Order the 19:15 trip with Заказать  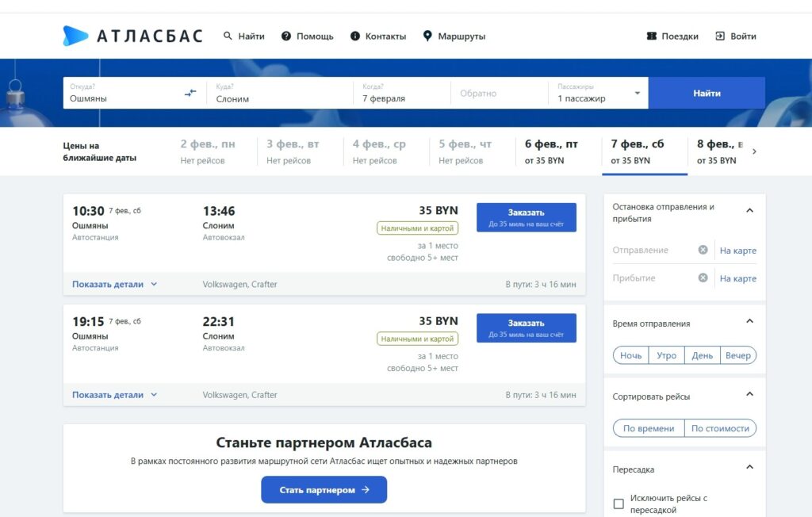527,327
